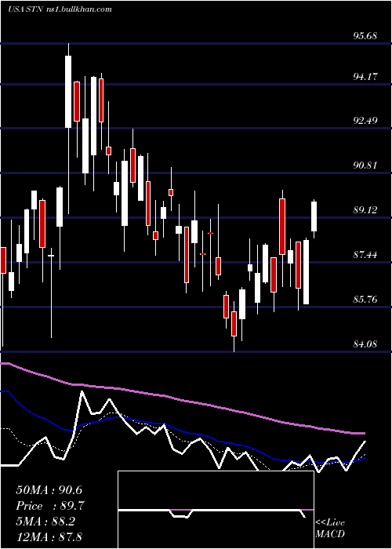Click the 12MA : 87.8 readout
This screenshot has height=549, width=392.
(49, 536)
